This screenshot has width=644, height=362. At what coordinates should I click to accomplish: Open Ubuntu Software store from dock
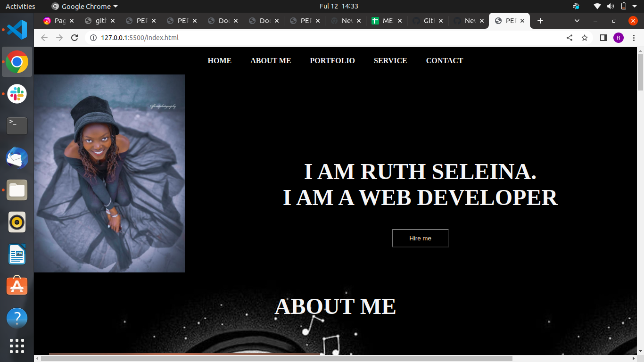[17, 286]
